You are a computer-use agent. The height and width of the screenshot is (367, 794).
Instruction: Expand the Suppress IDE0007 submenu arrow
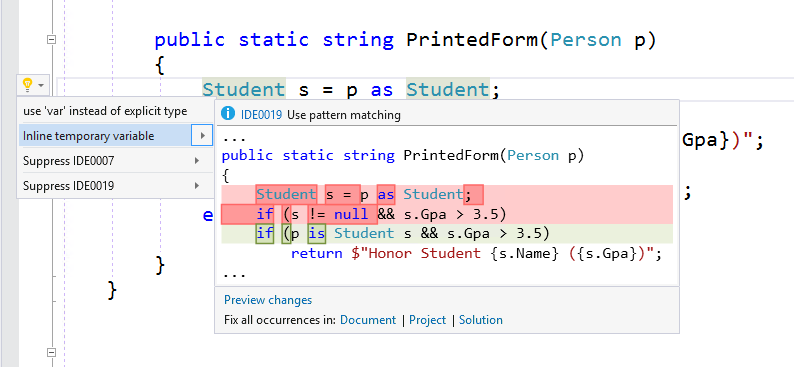coord(196,161)
